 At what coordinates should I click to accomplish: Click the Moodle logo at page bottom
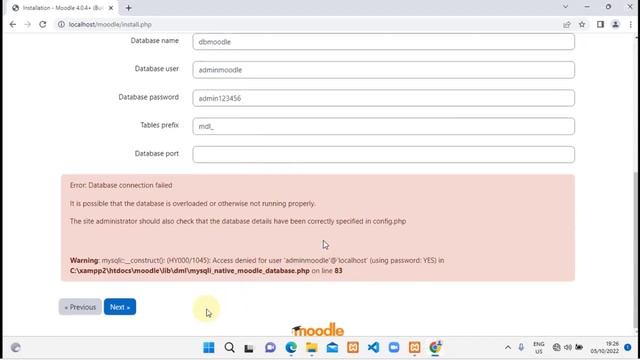[318, 330]
